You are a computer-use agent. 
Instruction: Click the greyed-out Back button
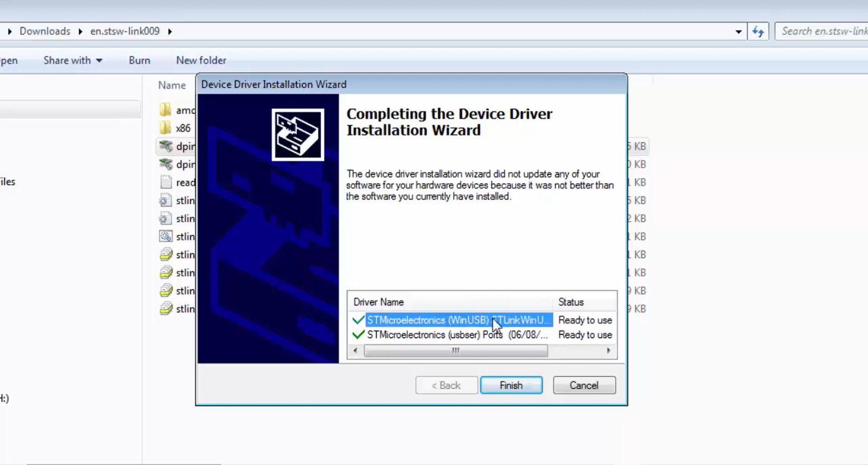click(x=446, y=385)
